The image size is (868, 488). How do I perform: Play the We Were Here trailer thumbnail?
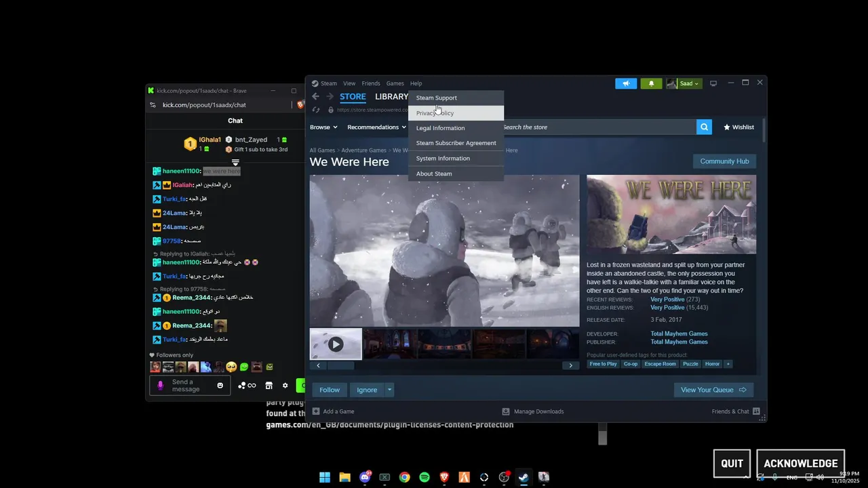(336, 344)
